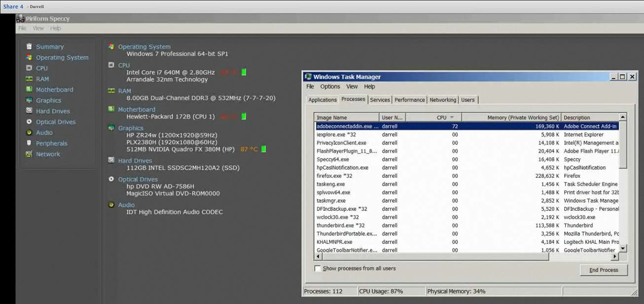Select the firefox.exe *32 process row
The height and width of the screenshot is (304, 644).
pos(466,176)
